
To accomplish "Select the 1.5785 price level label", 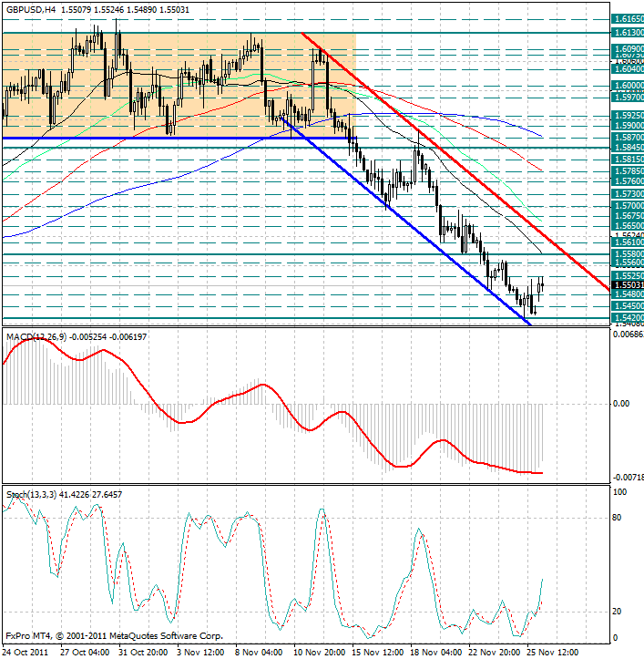I will [628, 171].
